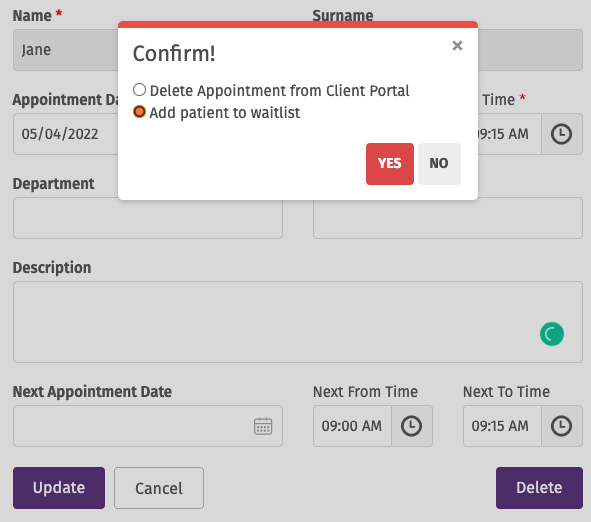
Task: Confirm with the red YES button
Action: (x=390, y=164)
